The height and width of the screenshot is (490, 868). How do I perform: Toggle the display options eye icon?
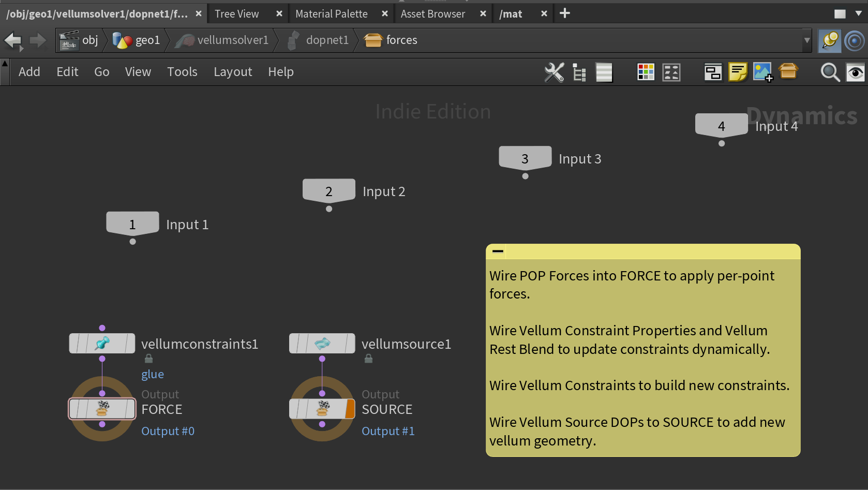click(x=856, y=72)
